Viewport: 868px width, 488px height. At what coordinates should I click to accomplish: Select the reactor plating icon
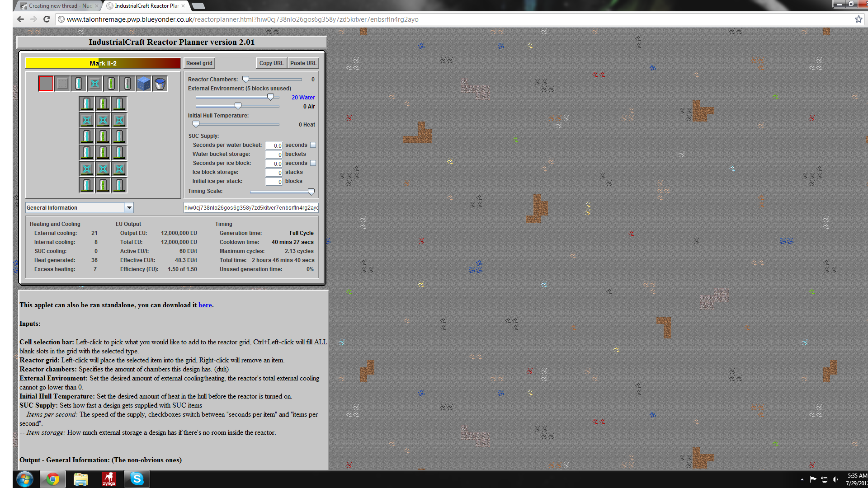point(62,84)
